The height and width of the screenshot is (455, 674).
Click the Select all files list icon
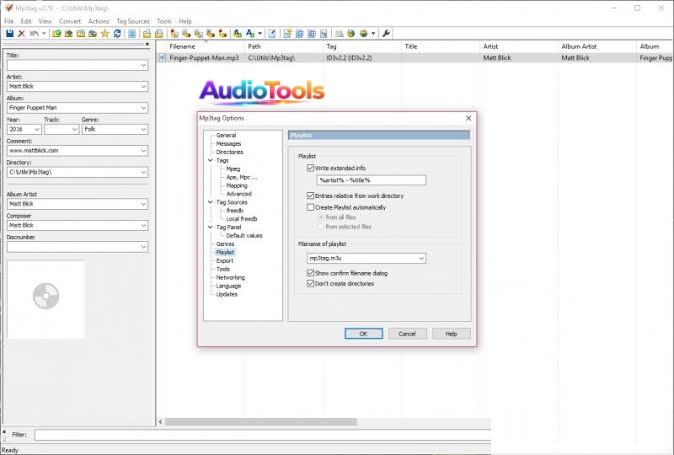coord(132,34)
